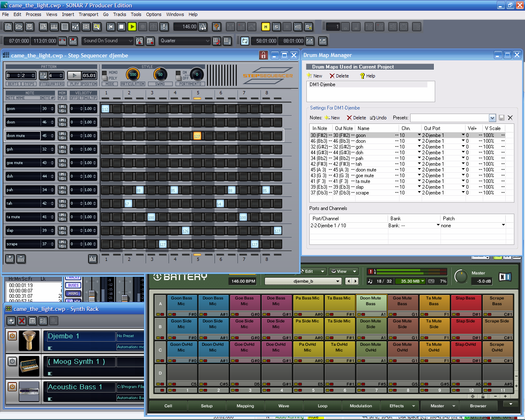Open the drum map Presets dropdown

(492, 118)
